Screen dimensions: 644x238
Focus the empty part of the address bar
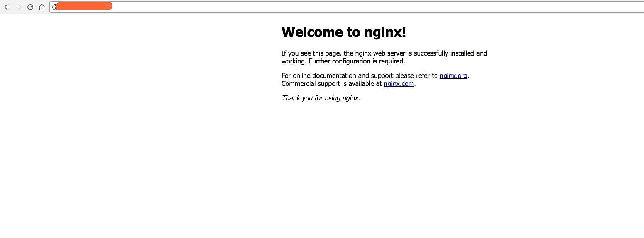[x=373, y=7]
